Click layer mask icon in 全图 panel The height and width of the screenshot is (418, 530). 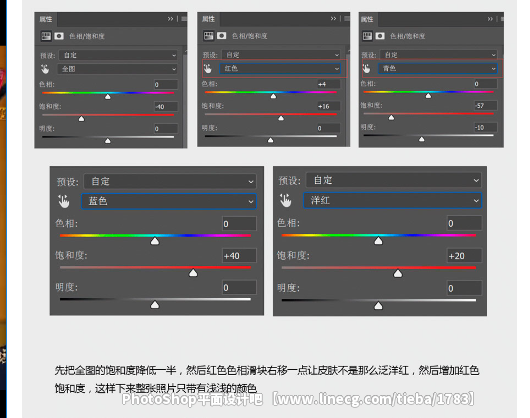point(59,36)
